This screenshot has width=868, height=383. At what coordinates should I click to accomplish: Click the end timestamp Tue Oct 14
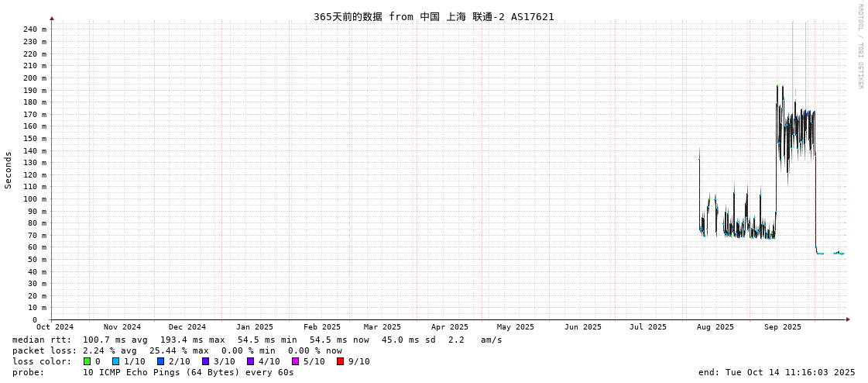coord(776,372)
